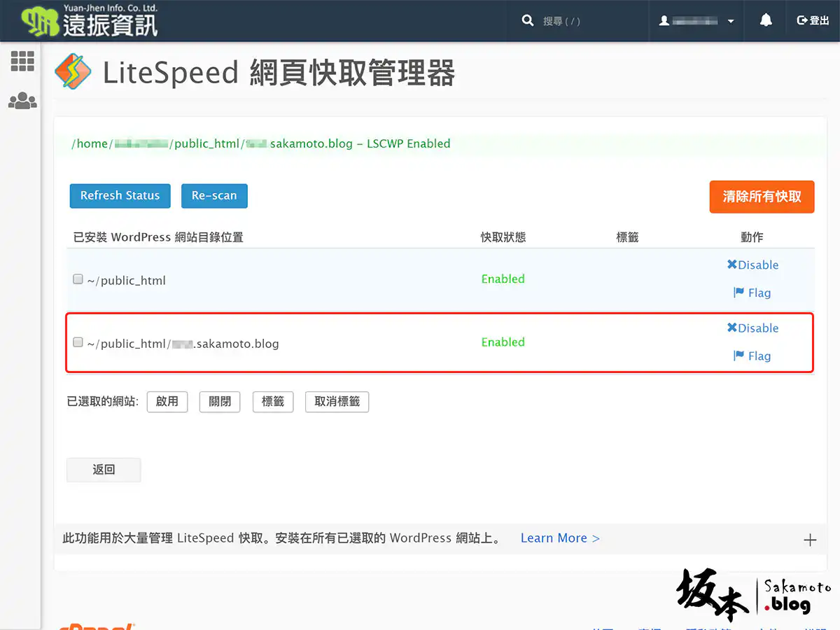Disable cache for sakamoto.blog subdirectory site
840x630 pixels.
pos(752,328)
